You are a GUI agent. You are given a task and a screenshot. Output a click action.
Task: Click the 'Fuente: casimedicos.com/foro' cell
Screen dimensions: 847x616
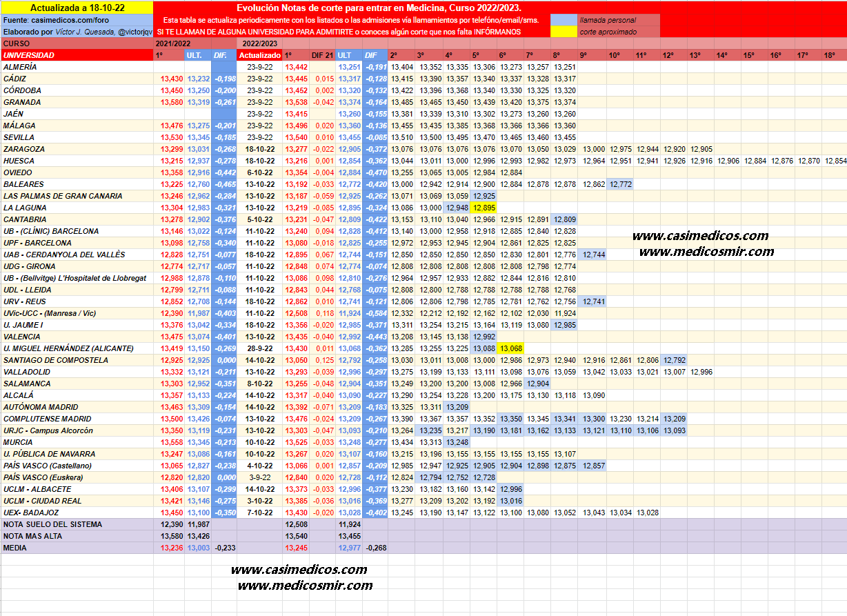click(x=77, y=21)
